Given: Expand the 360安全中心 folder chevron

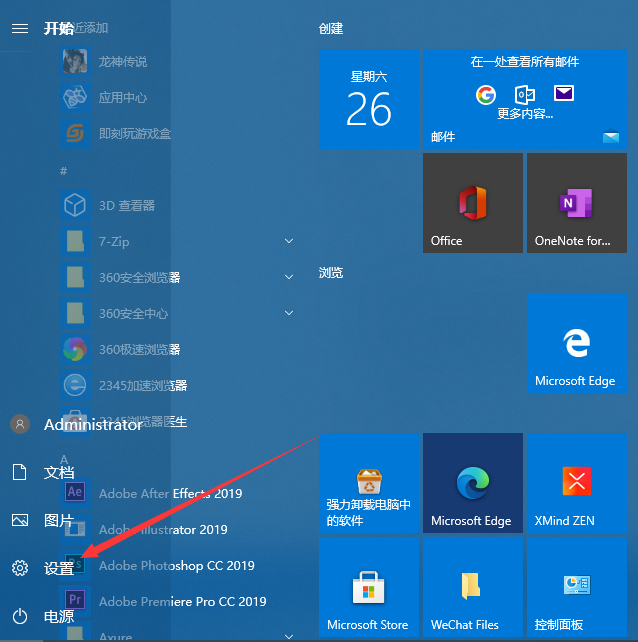Looking at the screenshot, I should (289, 313).
